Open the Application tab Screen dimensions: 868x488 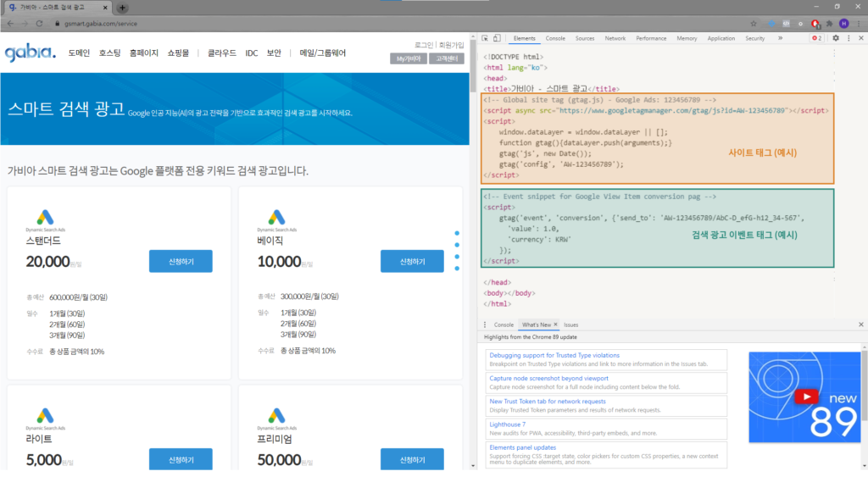click(721, 38)
